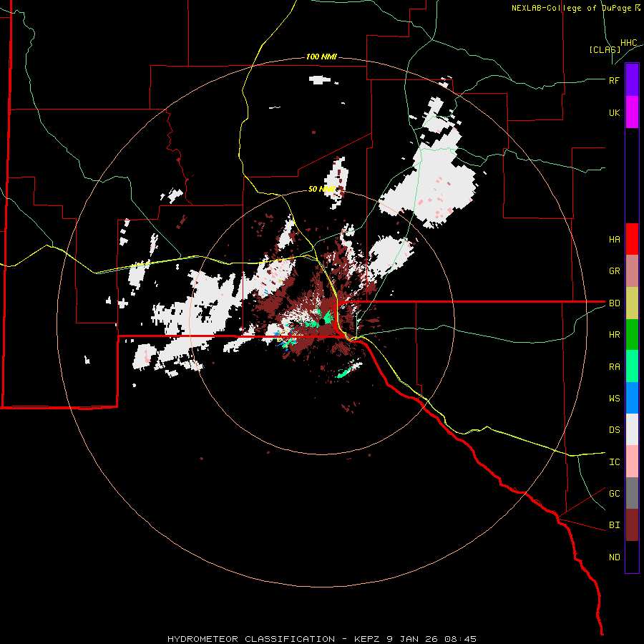Click the WS legend label
The height and width of the screenshot is (644, 644).
(x=614, y=399)
